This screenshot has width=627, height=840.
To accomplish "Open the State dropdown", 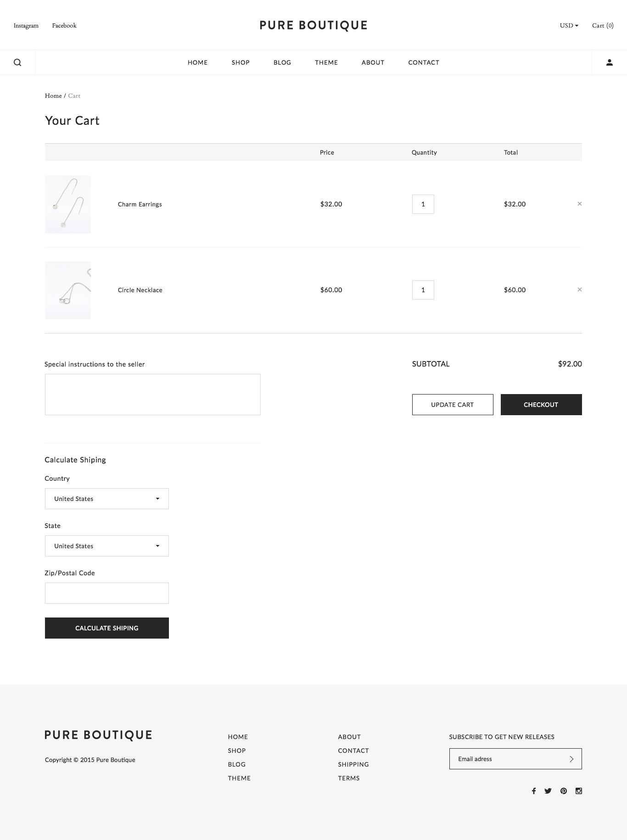I will click(x=107, y=546).
